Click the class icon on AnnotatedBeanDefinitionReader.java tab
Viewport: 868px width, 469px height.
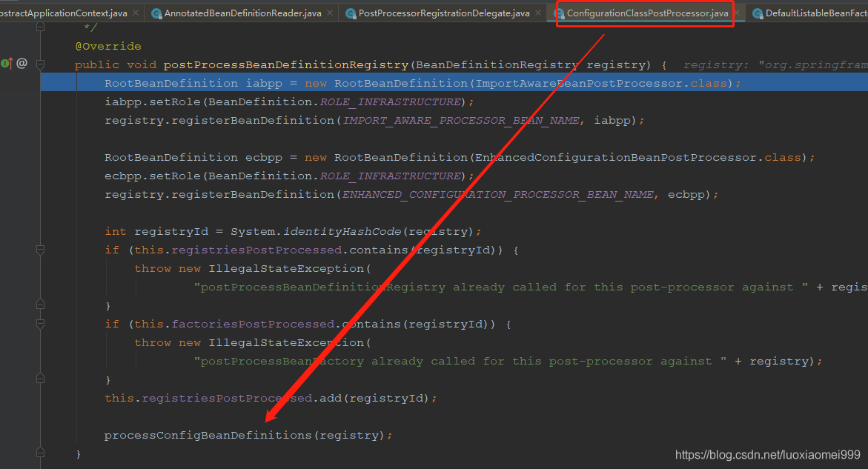(156, 13)
